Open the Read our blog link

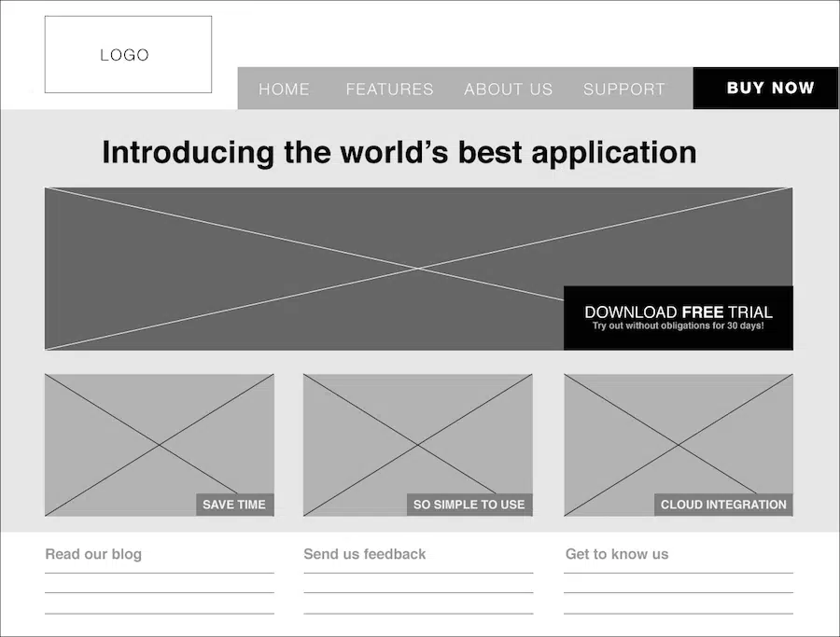coord(92,554)
